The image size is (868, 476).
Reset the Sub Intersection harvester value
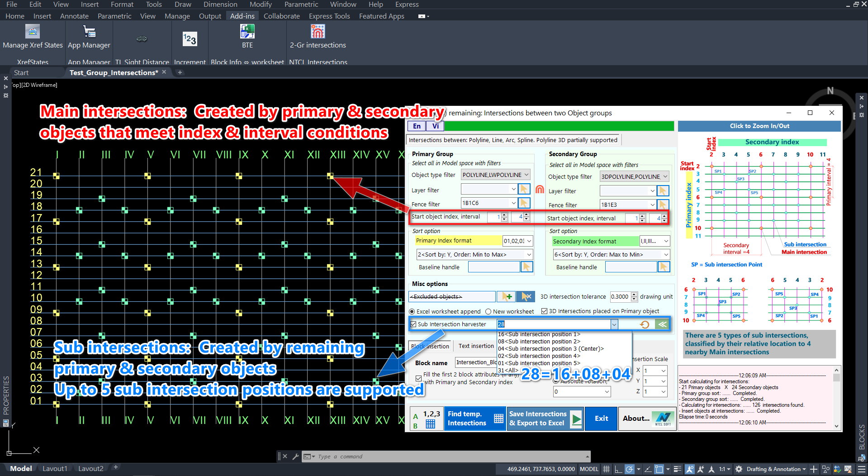click(x=645, y=324)
